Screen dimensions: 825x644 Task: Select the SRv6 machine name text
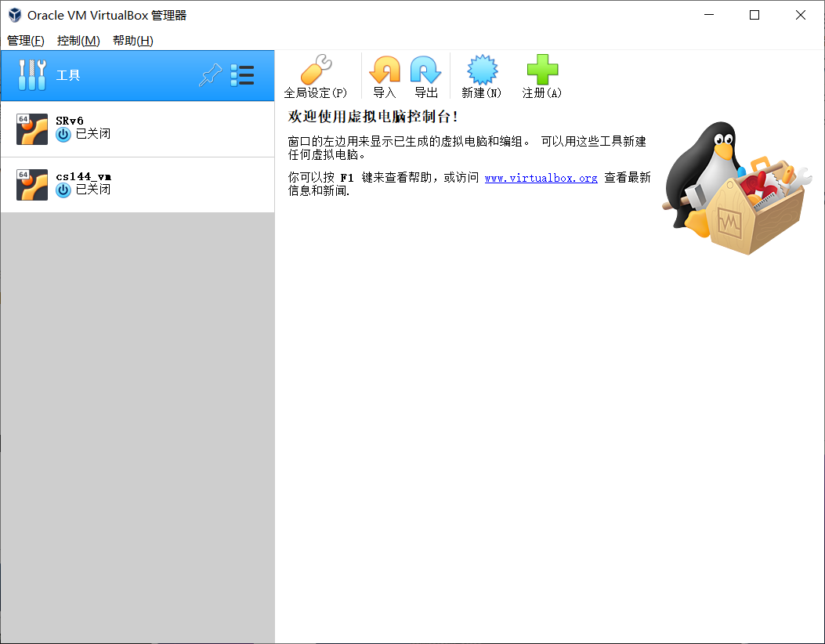coord(70,121)
